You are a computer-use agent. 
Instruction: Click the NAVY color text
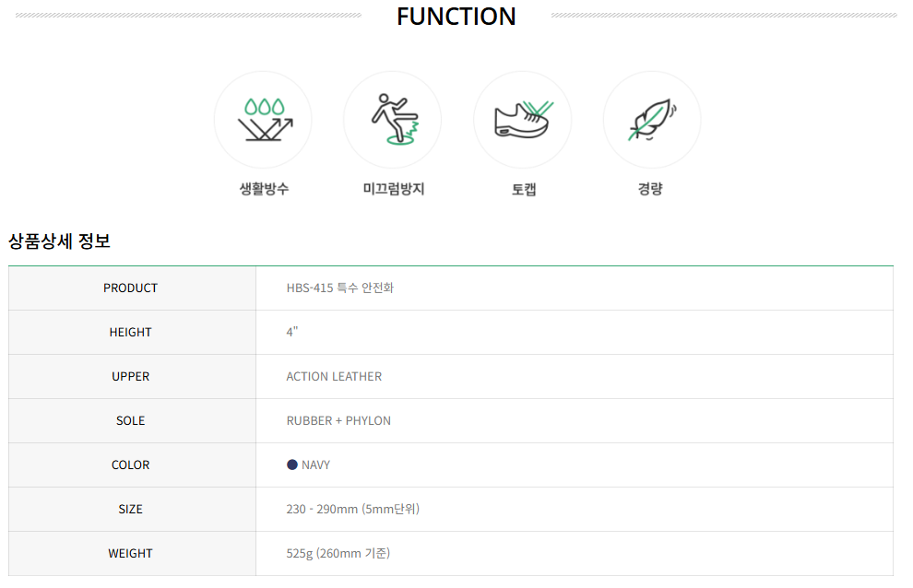pyautogui.click(x=315, y=465)
